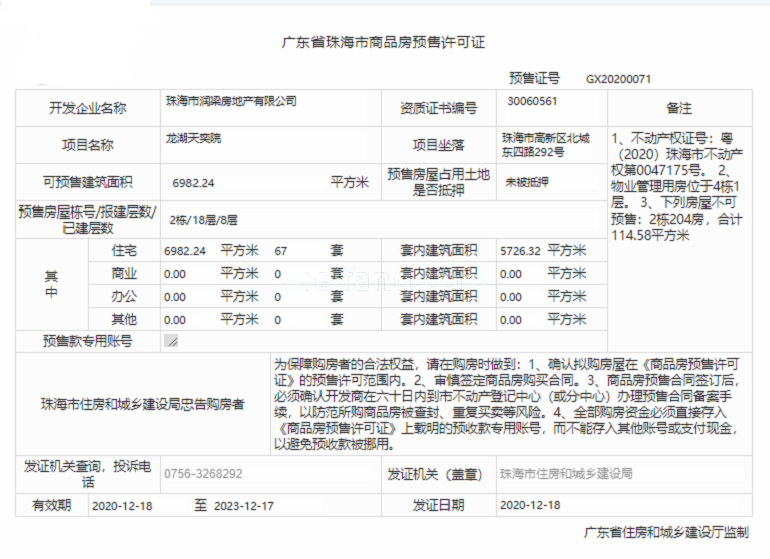Click residential unit count 67

coord(280,251)
